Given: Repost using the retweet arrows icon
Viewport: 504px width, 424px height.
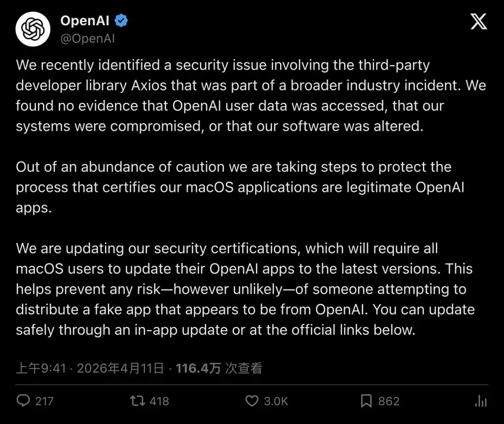Looking at the screenshot, I should tap(137, 401).
